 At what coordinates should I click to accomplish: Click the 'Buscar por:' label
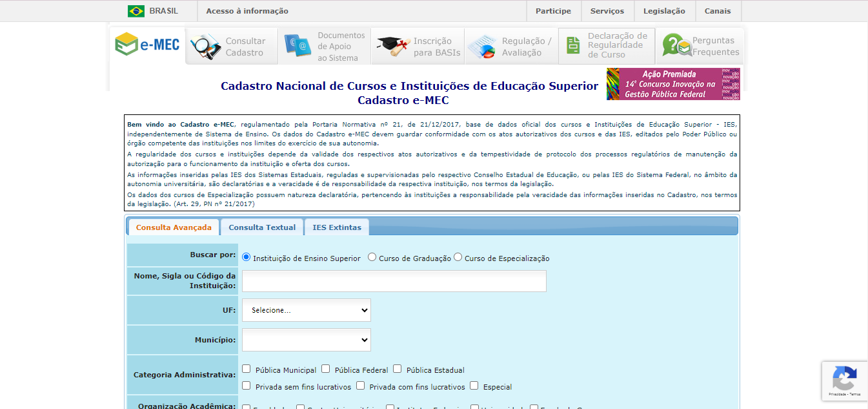coord(213,255)
